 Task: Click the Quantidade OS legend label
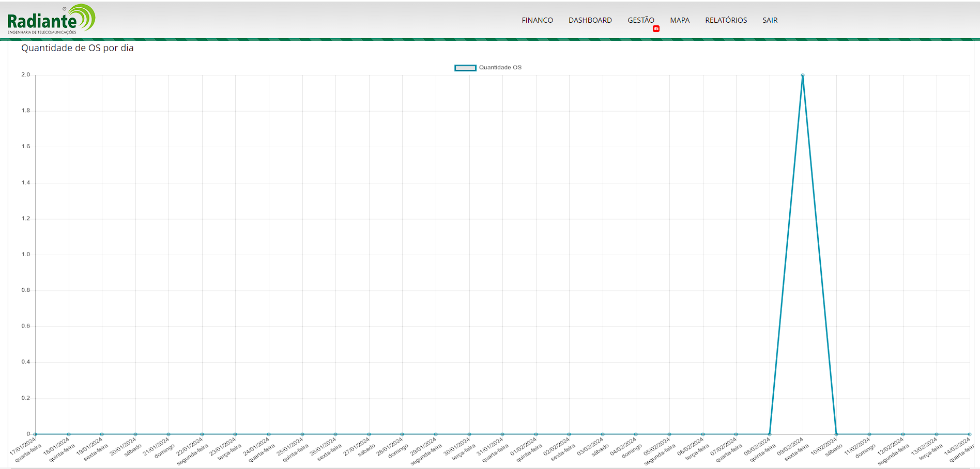pos(500,68)
